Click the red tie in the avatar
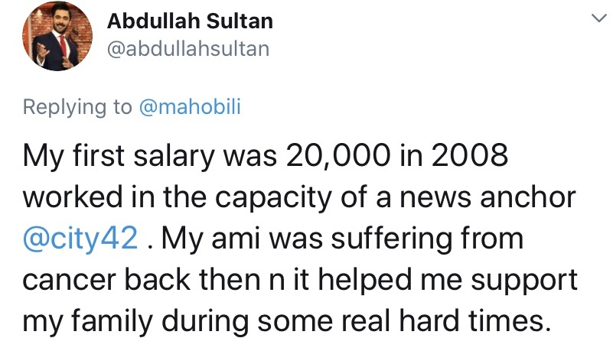 coord(63,45)
